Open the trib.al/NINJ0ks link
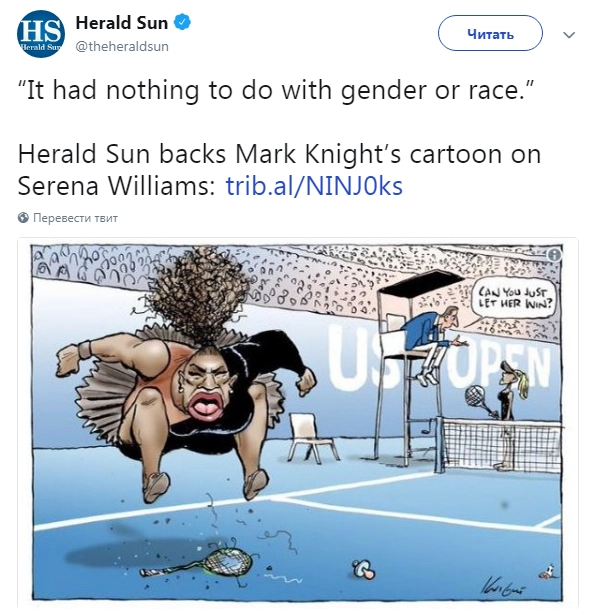This screenshot has width=591, height=609. click(x=314, y=186)
